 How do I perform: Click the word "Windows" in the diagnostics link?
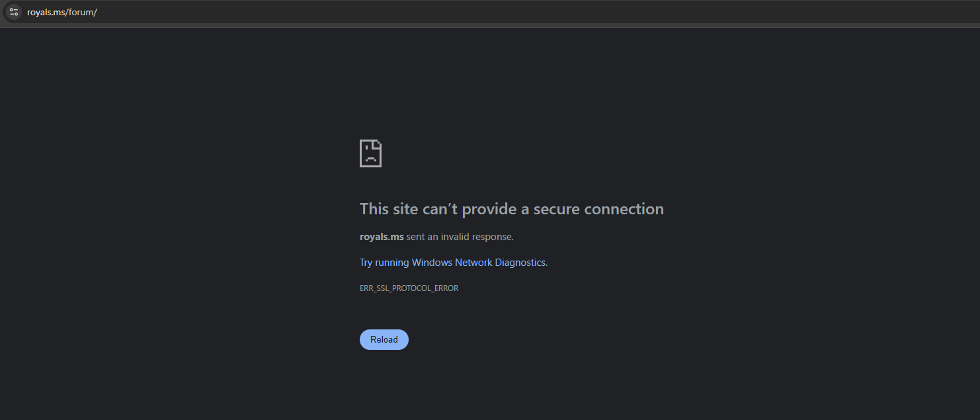(432, 263)
